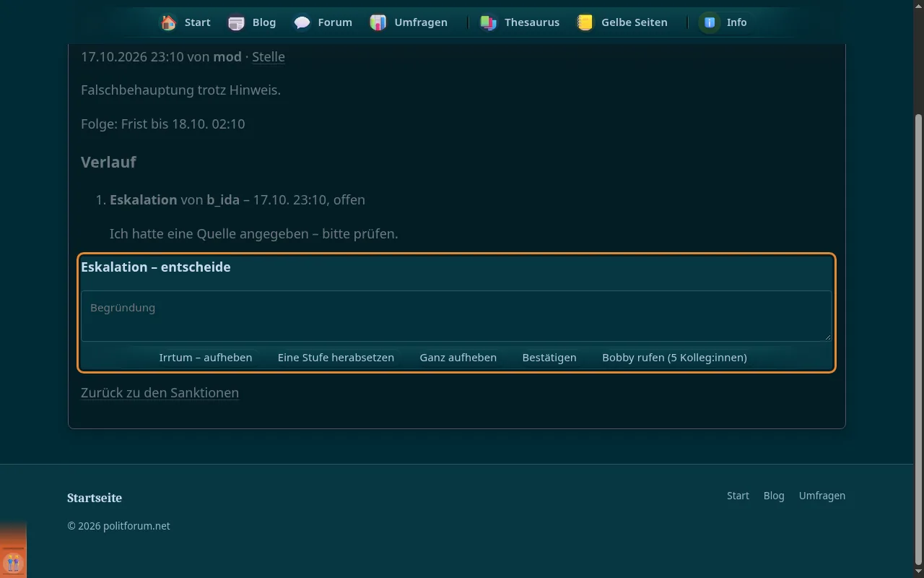The image size is (924, 578).
Task: Focus the Begründung text field
Action: [456, 316]
